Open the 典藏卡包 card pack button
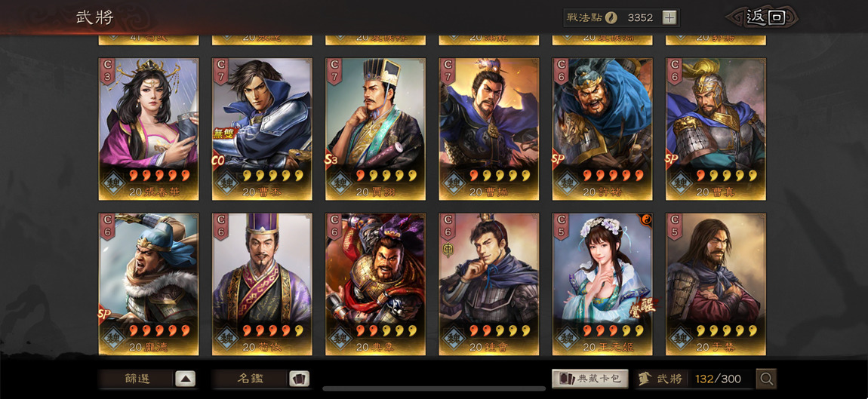The width and height of the screenshot is (868, 399). point(590,379)
